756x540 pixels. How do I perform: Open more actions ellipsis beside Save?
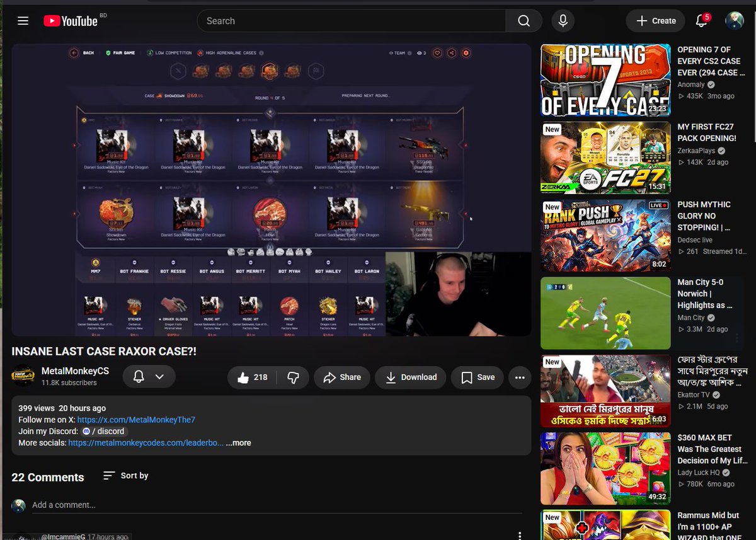(x=520, y=377)
